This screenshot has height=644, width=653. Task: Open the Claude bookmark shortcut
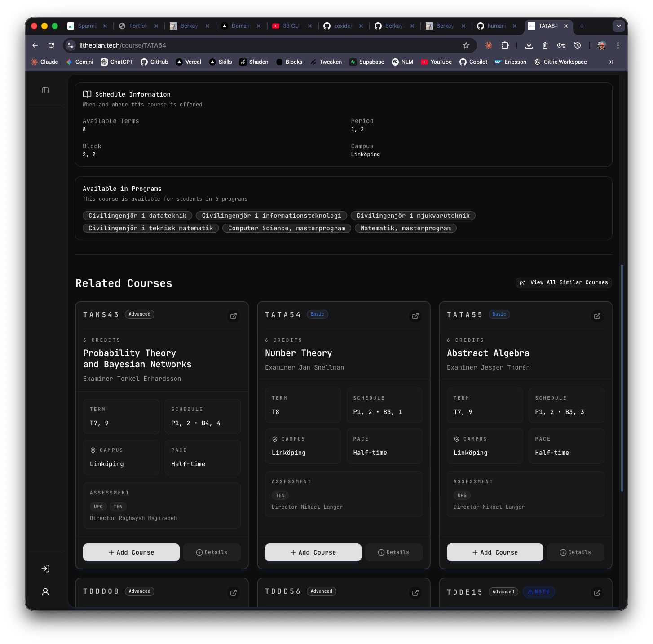click(44, 62)
